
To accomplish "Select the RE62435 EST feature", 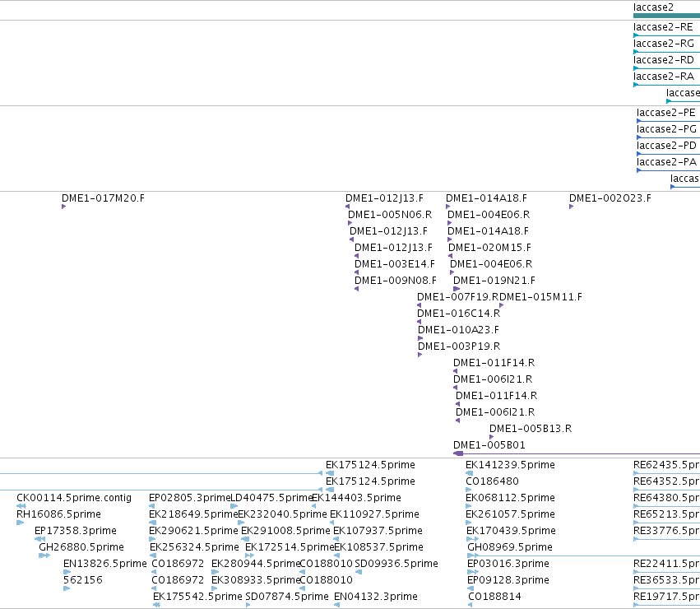I will (x=666, y=465).
